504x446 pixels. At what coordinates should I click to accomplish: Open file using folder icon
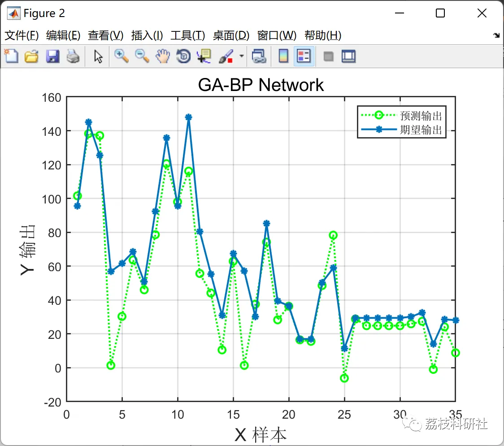pos(31,56)
